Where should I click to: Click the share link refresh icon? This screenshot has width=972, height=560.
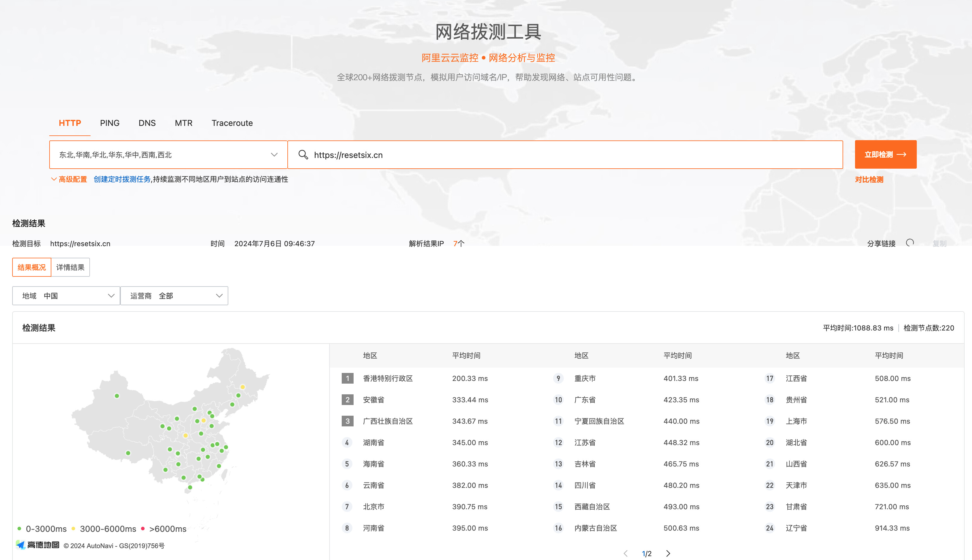tap(910, 243)
